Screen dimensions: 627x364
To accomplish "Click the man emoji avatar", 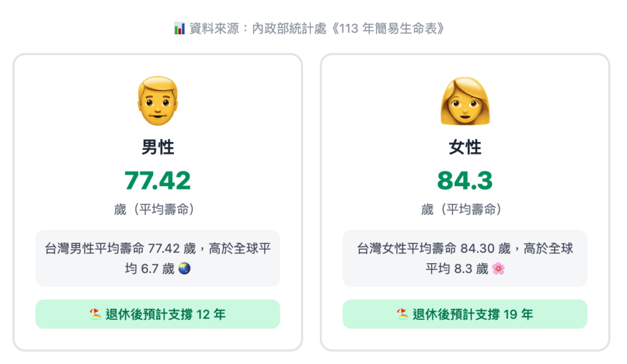I will (158, 101).
